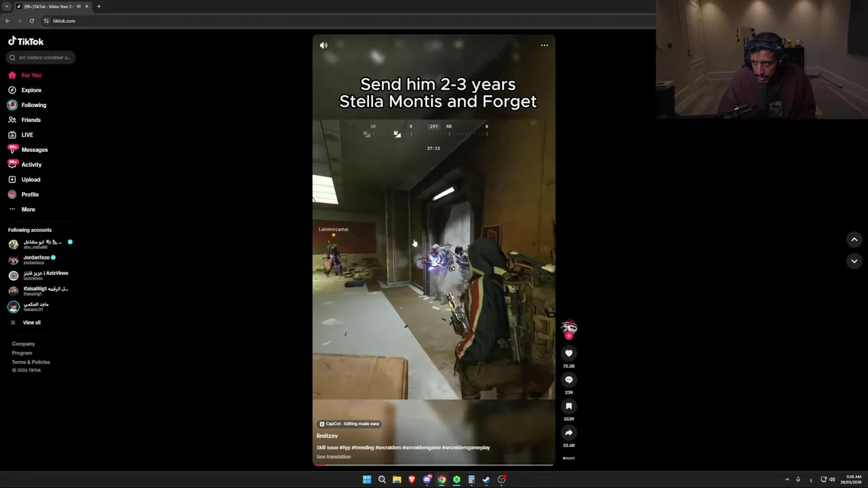This screenshot has height=488, width=868.
Task: Follow creator via avatar plus badge
Action: coord(569,336)
